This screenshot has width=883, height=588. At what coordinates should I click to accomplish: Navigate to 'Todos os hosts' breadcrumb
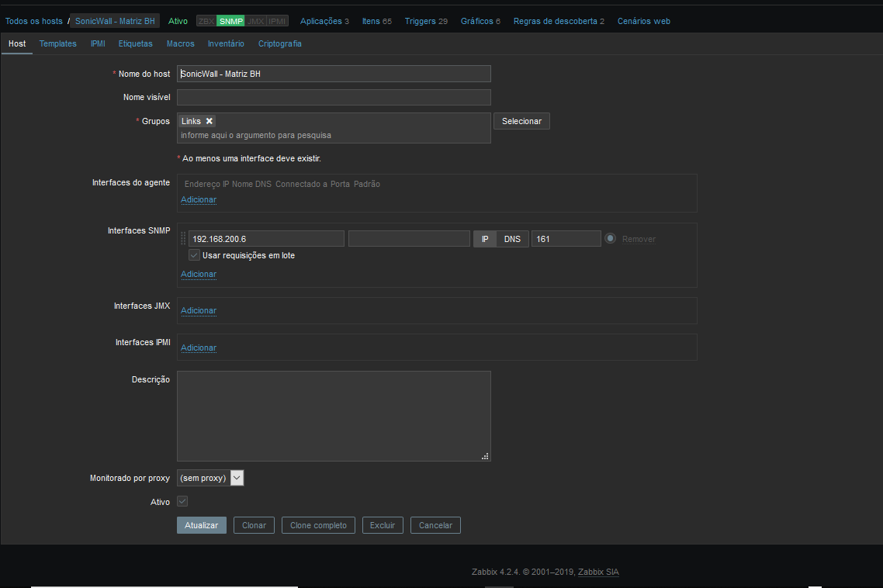[x=34, y=21]
